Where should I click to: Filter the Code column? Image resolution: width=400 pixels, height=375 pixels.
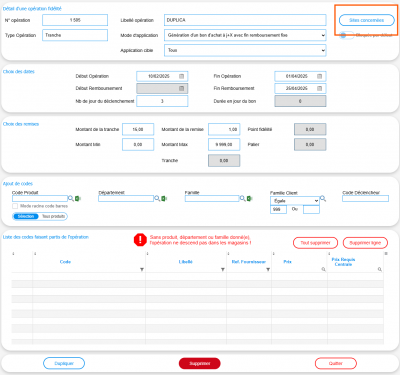pos(142,269)
